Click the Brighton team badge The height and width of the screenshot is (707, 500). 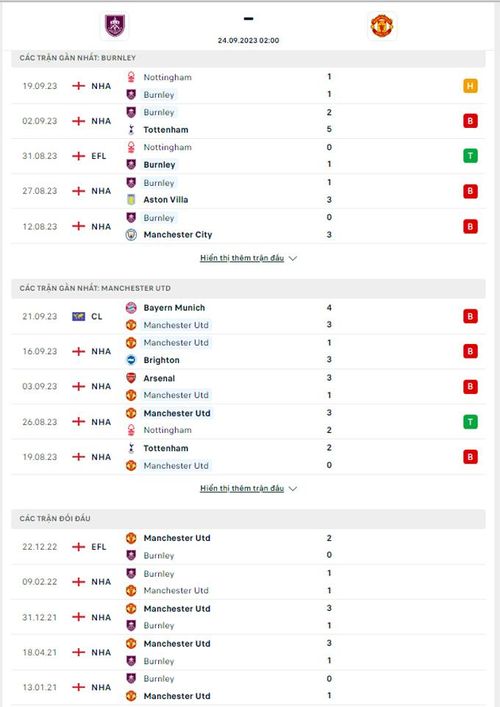(x=131, y=360)
